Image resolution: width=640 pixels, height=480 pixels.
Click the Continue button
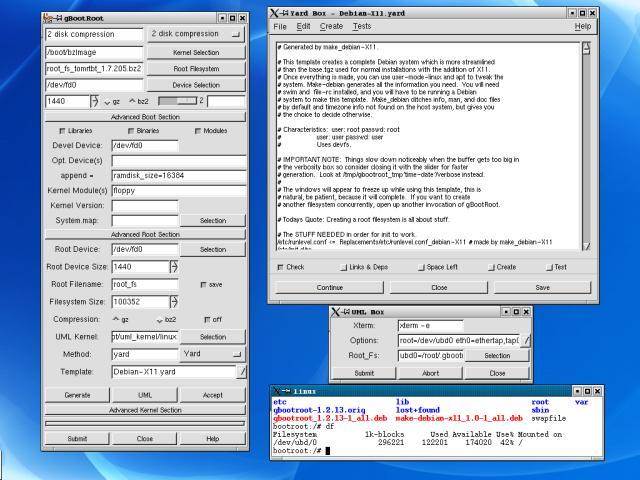330,287
